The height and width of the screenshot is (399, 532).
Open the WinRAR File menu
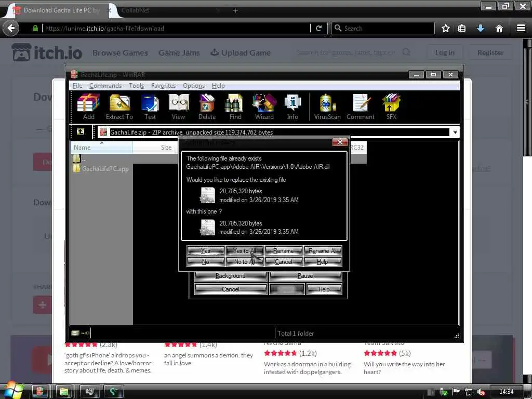77,86
